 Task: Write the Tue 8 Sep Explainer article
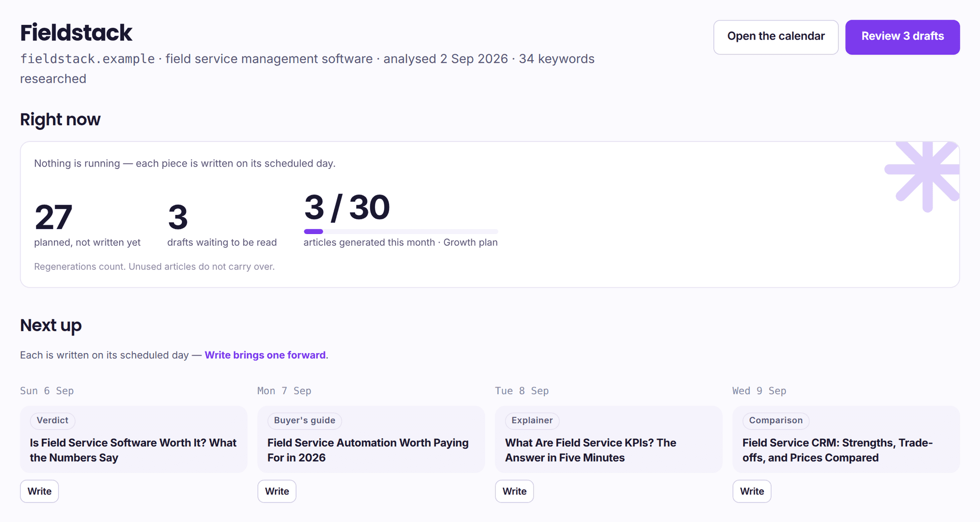pos(514,491)
